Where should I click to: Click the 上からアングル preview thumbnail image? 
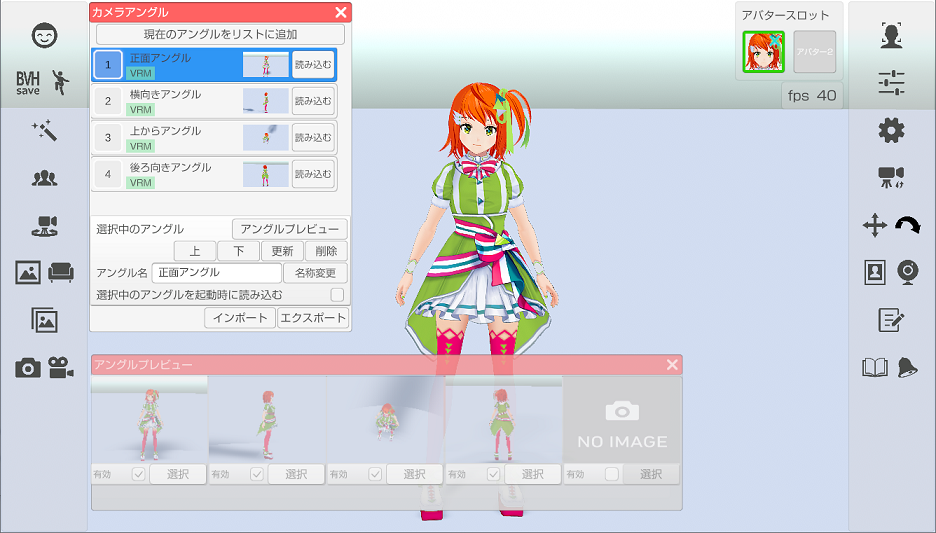[386, 420]
